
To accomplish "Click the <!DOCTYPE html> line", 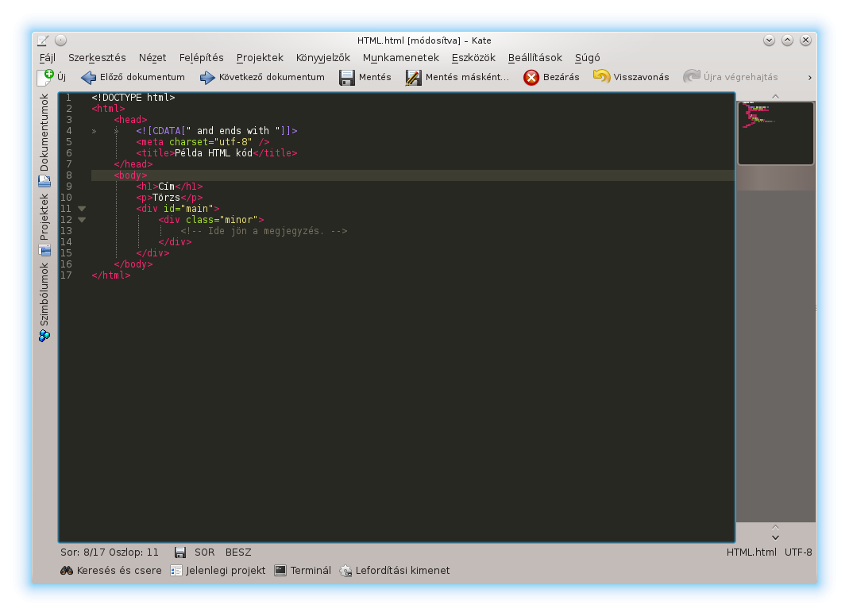I will coord(133,98).
